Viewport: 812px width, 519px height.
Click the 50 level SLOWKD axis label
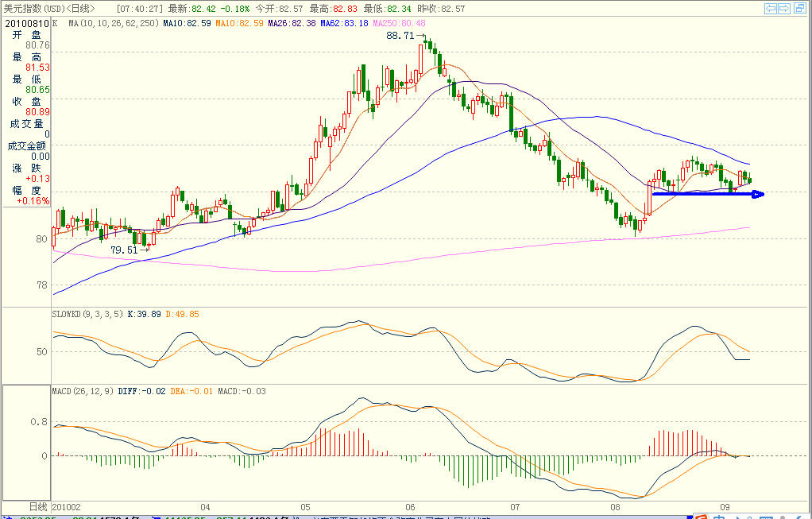click(41, 352)
